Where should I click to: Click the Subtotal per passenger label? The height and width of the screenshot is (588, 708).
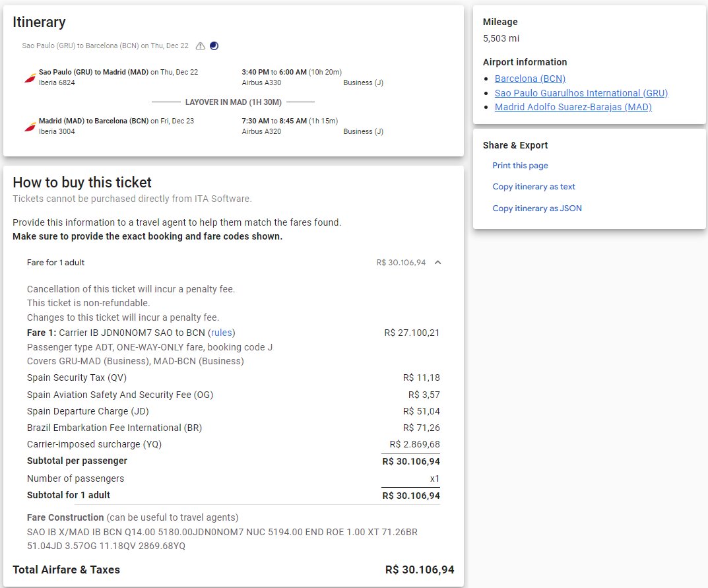[77, 461]
